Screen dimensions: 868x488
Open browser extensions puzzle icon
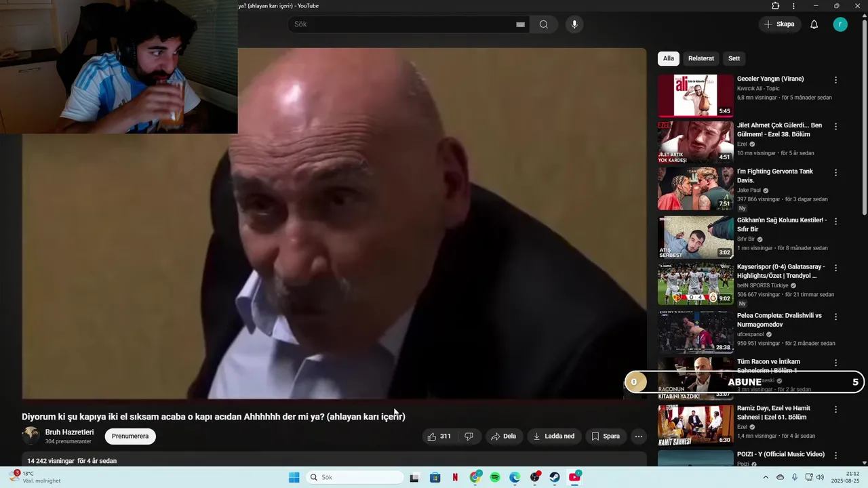pyautogui.click(x=776, y=6)
